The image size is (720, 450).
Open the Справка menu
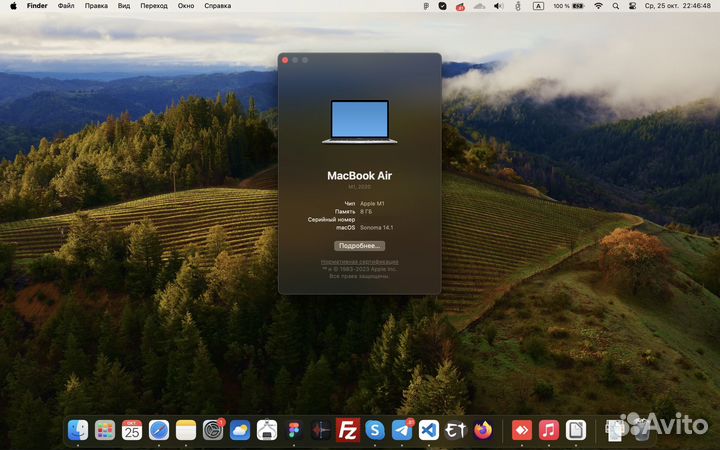[x=218, y=6]
